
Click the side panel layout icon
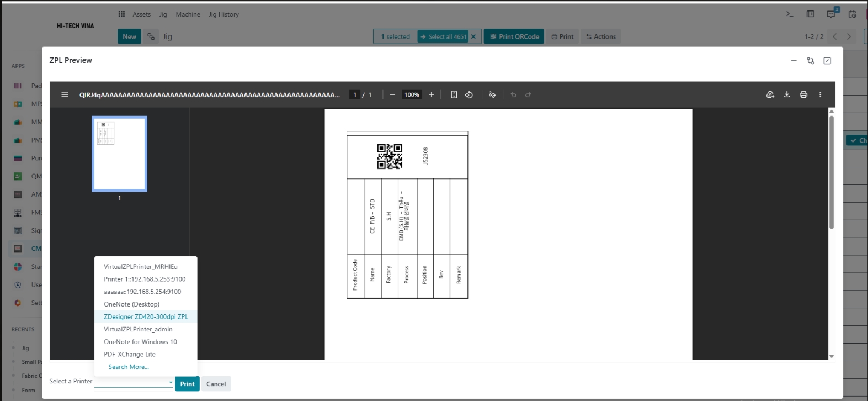(x=811, y=14)
